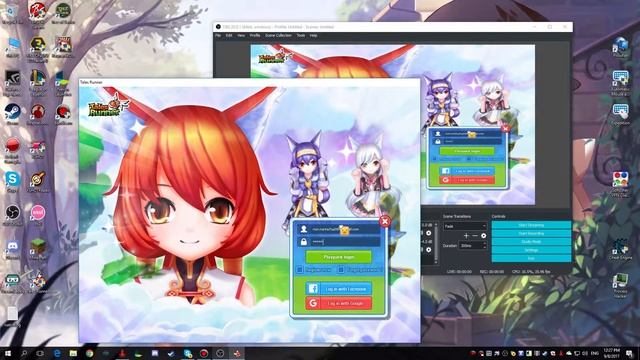Enable Studio Mode in OBS
640x360 pixels.
(531, 242)
